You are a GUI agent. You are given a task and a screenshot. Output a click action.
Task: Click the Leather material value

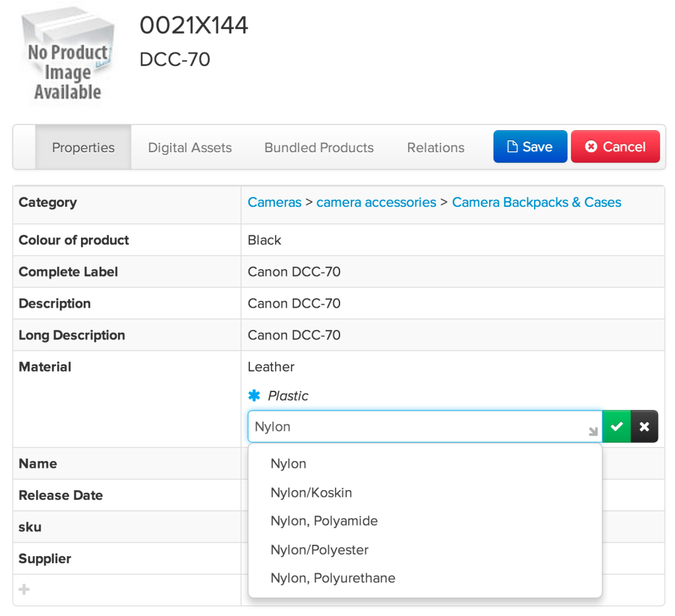[271, 367]
